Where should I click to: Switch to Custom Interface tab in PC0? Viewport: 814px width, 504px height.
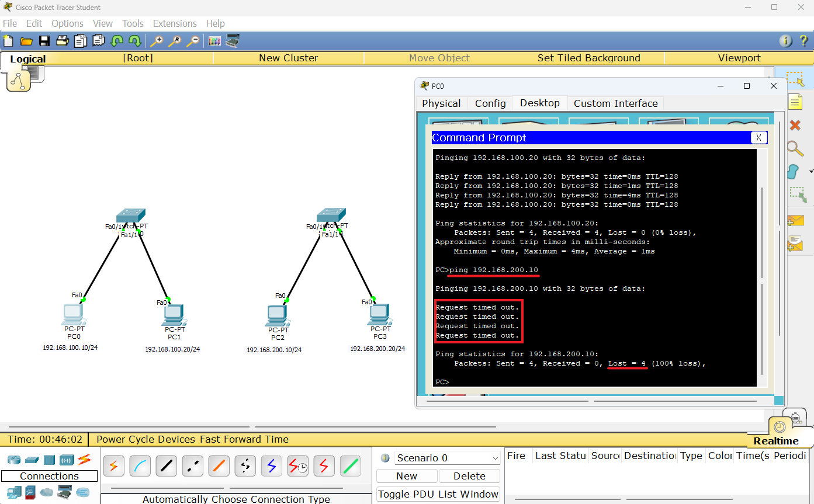point(616,103)
